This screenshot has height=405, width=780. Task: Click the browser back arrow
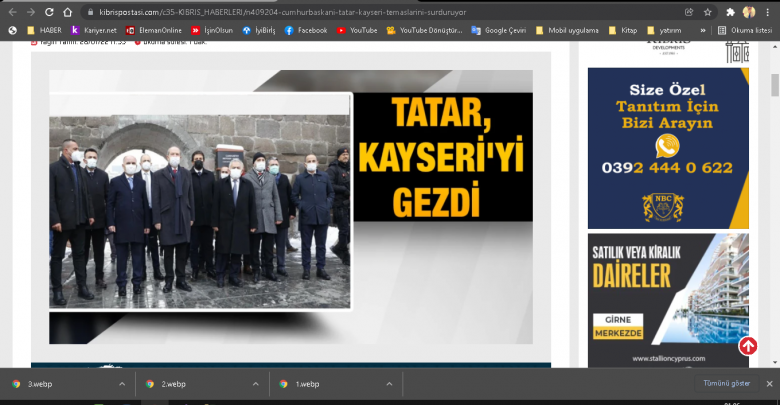(x=11, y=12)
